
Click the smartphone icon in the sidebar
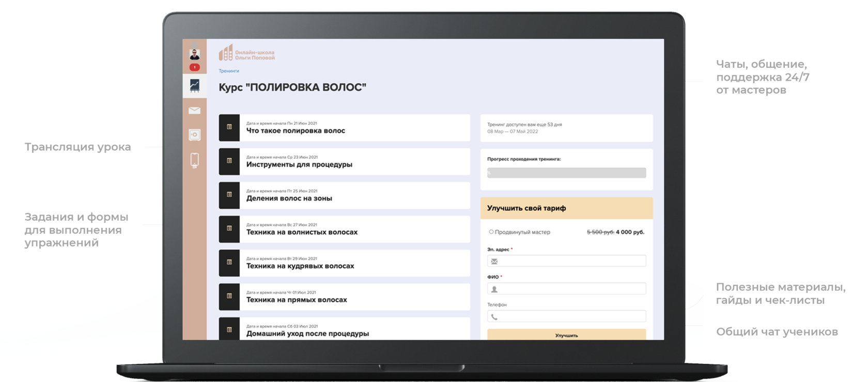pos(194,160)
